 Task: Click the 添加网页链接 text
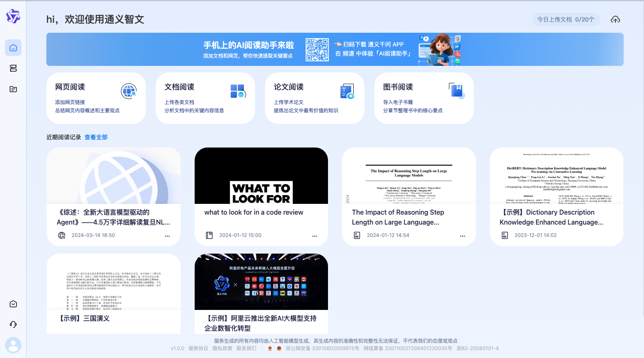click(x=70, y=102)
